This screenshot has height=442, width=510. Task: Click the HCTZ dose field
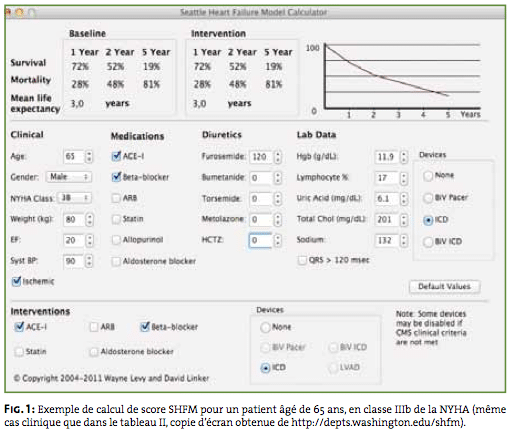click(261, 240)
